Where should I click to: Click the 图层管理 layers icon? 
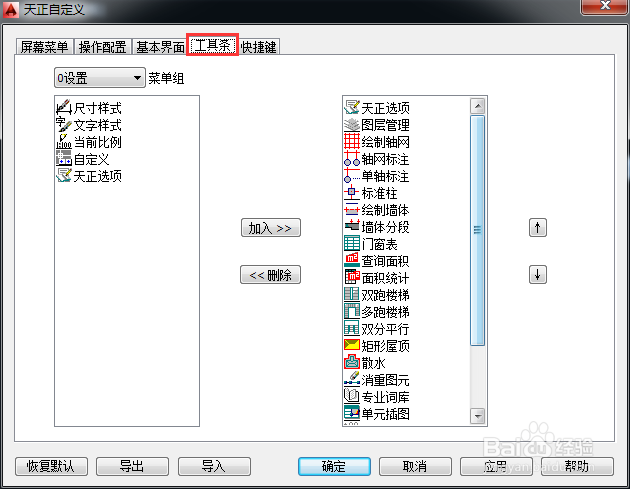click(352, 125)
